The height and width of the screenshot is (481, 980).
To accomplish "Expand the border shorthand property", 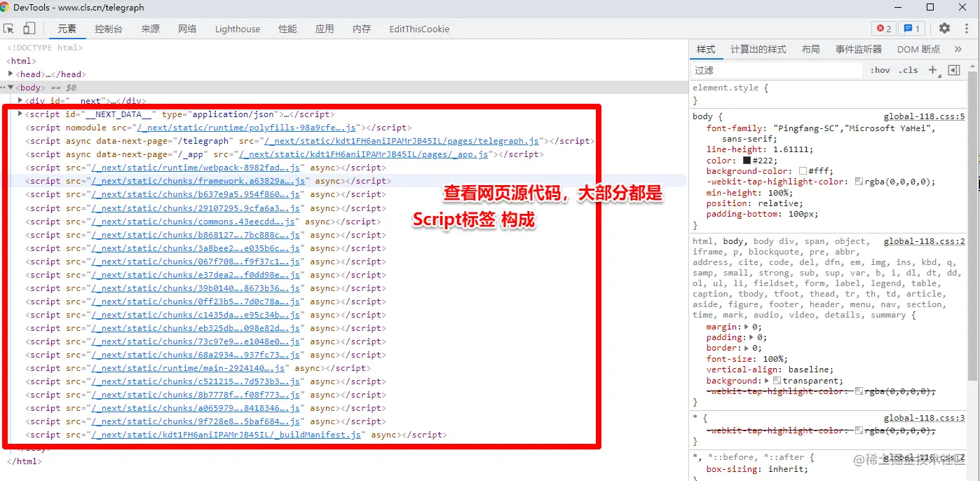I will (746, 348).
